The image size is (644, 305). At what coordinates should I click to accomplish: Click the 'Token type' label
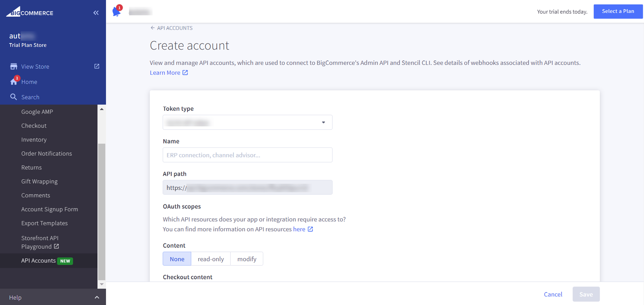tap(178, 109)
